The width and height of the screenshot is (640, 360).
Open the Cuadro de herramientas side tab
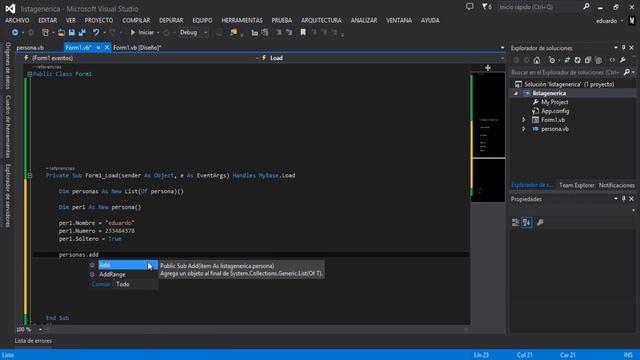pos(8,126)
